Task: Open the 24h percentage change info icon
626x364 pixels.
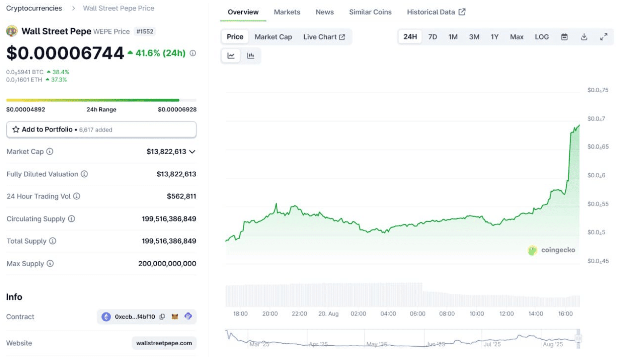Action: pos(193,53)
